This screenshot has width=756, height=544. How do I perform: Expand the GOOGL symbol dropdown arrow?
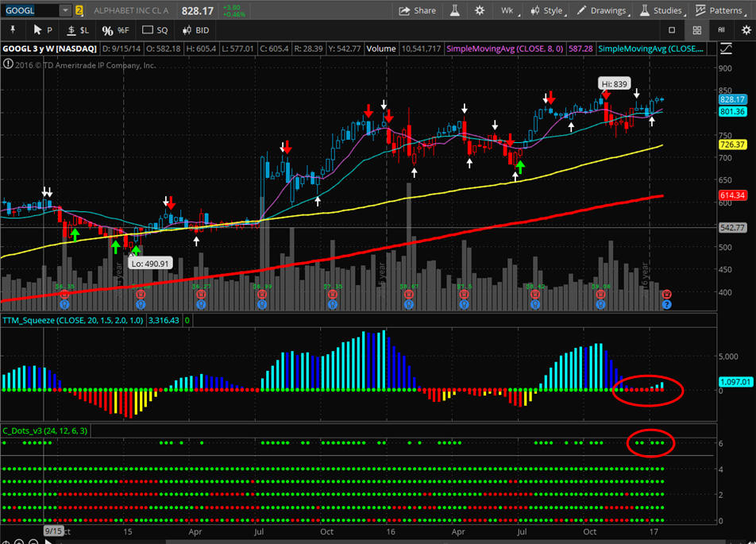click(x=66, y=10)
